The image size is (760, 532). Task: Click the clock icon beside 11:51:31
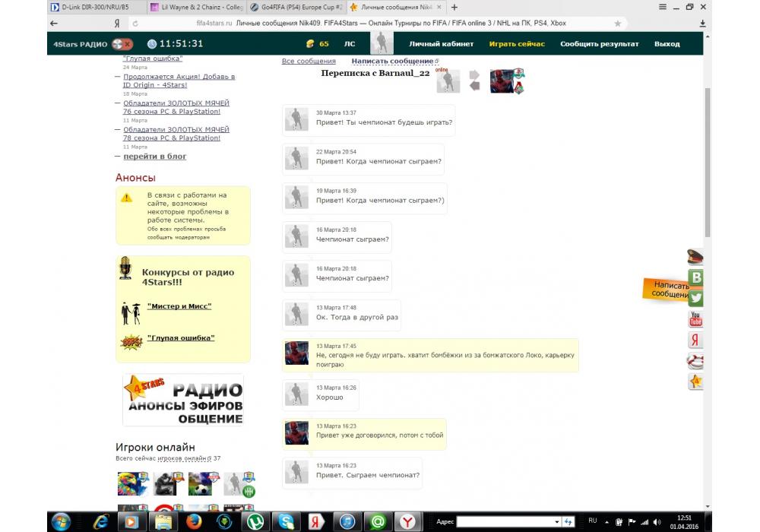pos(152,43)
